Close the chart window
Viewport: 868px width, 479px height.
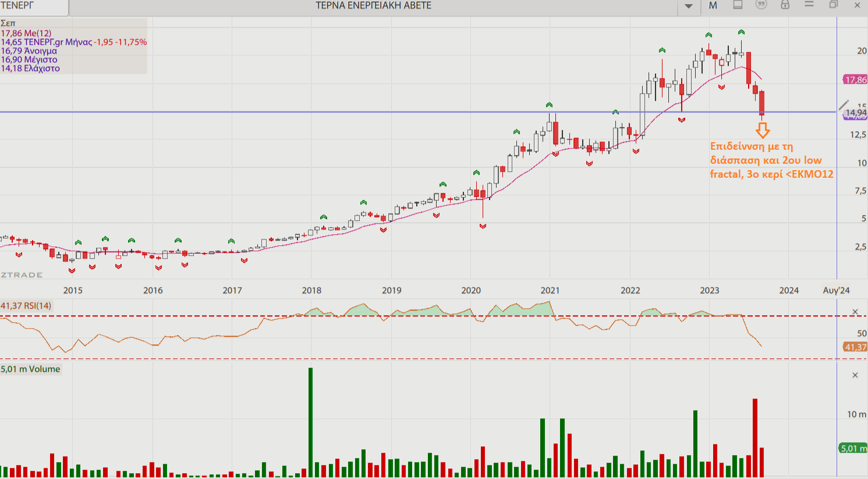pos(857,5)
